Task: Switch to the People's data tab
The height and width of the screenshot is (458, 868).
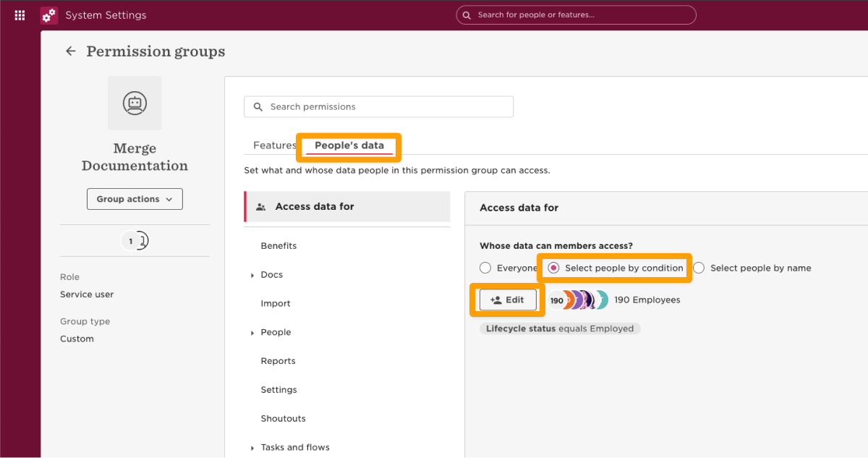Action: [349, 145]
